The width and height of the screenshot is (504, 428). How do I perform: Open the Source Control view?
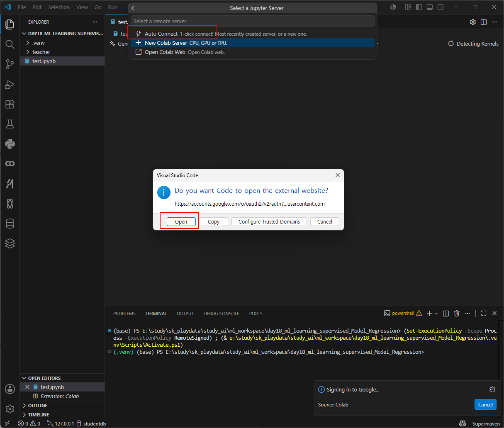(x=10, y=64)
